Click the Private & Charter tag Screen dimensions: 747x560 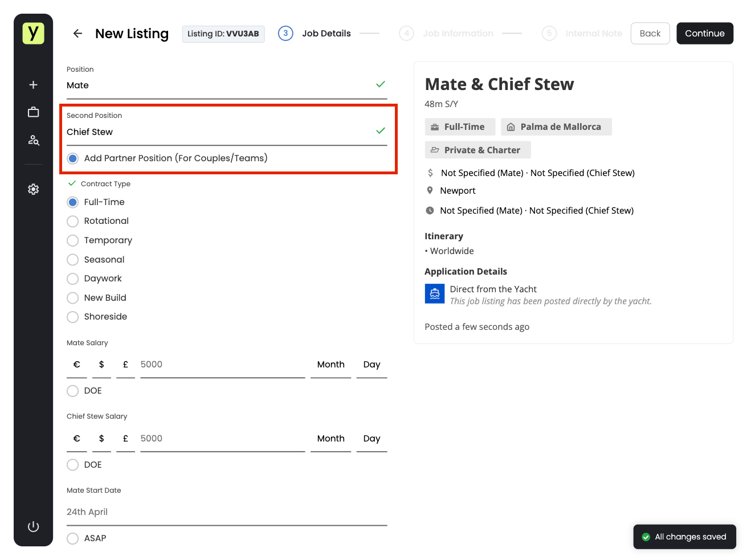[x=477, y=150]
